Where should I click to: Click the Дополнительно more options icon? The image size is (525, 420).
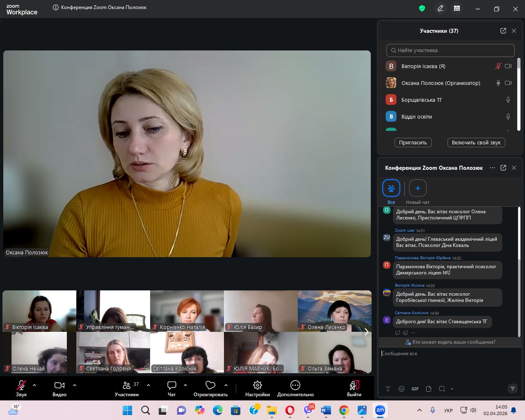295,385
